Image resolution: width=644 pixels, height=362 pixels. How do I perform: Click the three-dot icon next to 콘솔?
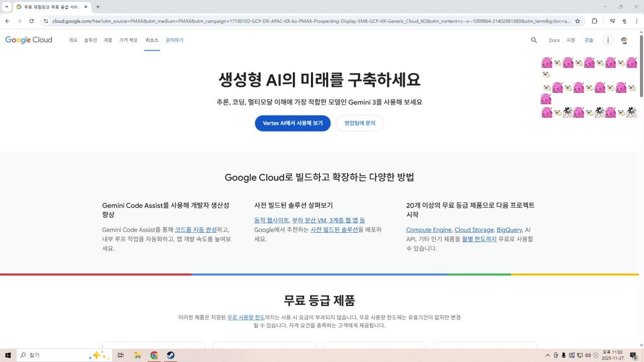click(608, 40)
